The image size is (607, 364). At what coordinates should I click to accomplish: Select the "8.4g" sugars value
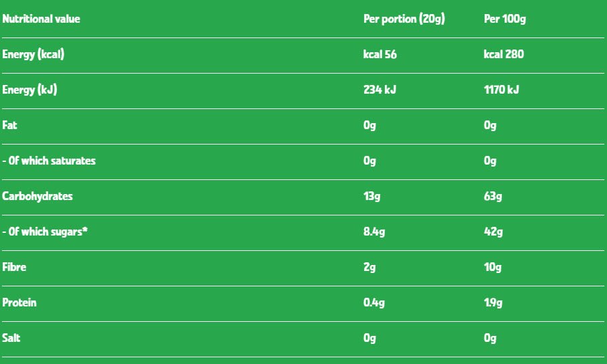coord(375,232)
